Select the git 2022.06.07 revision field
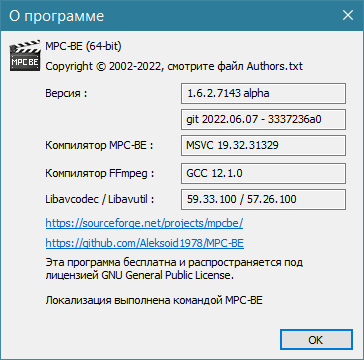 (263, 119)
